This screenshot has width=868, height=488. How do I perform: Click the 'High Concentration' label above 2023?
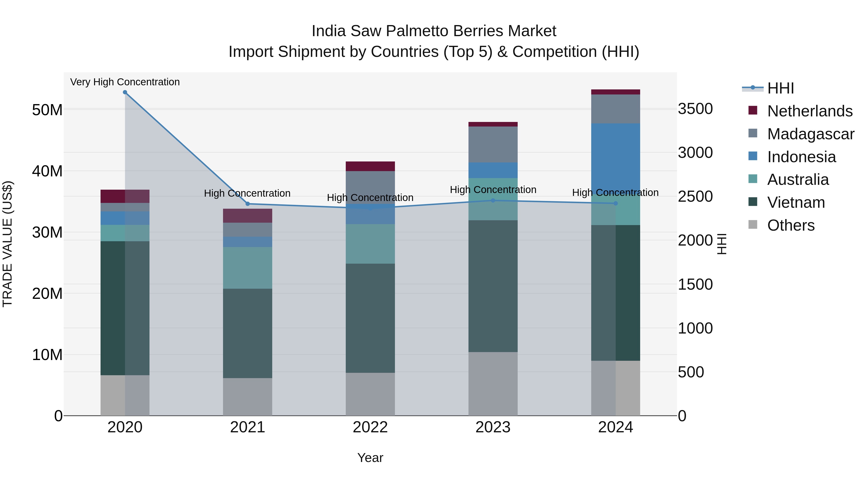493,190
